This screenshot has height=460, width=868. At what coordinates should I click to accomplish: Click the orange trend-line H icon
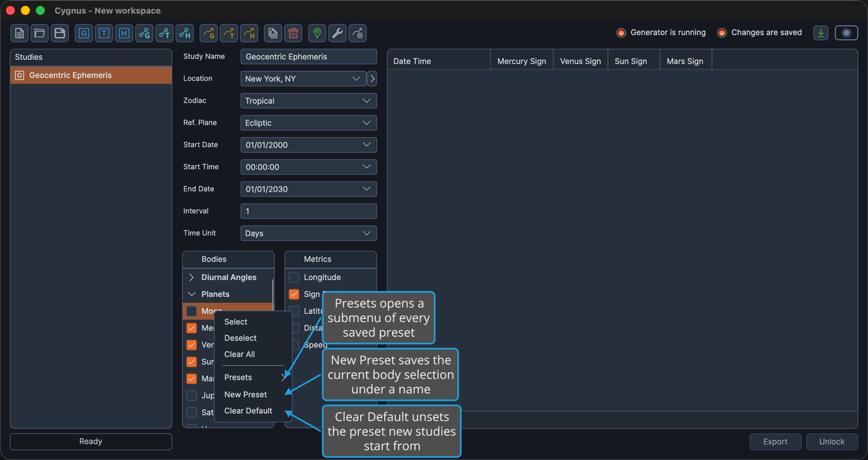[249, 33]
